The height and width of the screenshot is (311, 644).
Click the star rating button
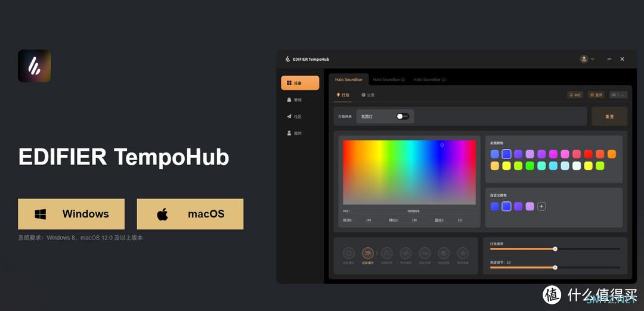[x=596, y=95]
